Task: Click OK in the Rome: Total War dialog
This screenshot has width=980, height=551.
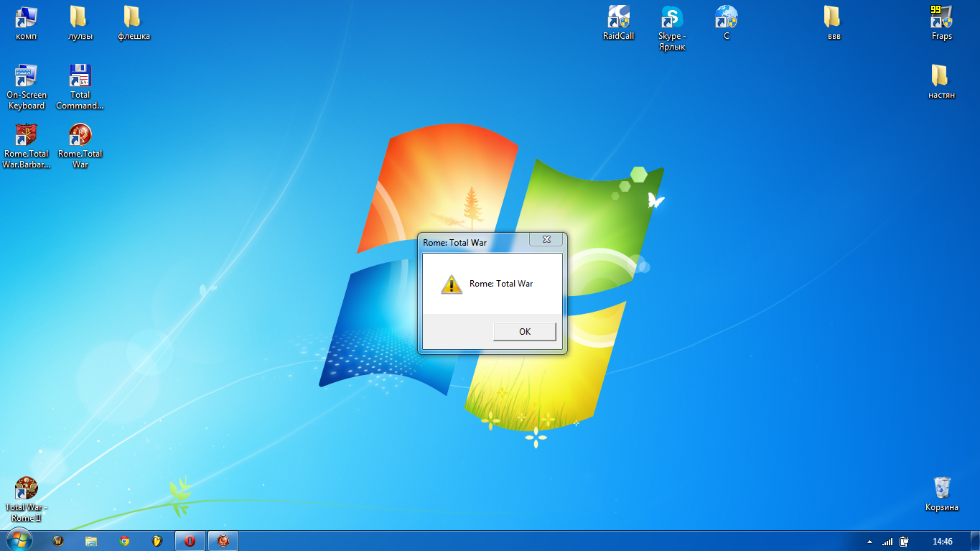Action: (x=525, y=331)
